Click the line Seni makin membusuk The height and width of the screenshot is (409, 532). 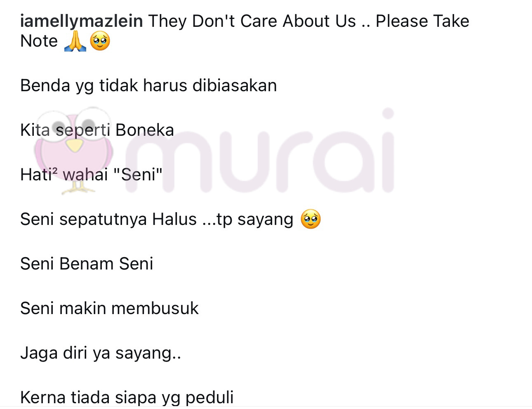coord(109,309)
